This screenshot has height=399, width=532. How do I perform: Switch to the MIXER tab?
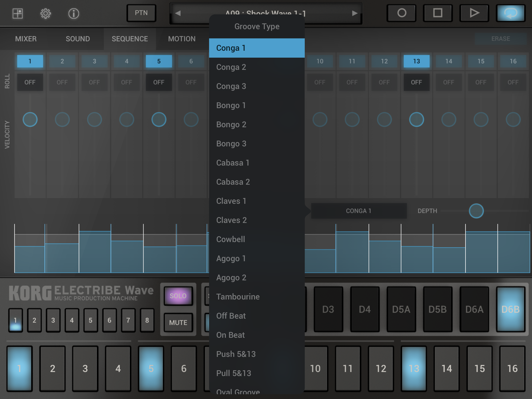tap(26, 39)
